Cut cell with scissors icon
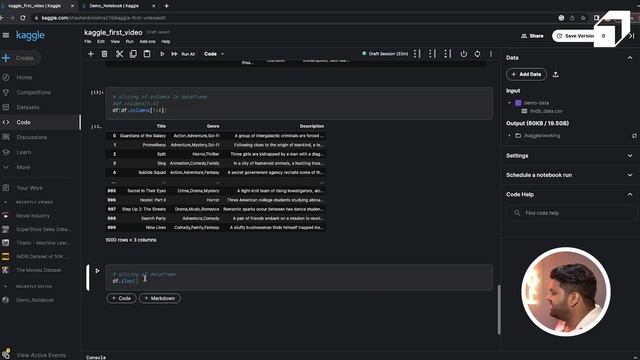 pos(119,54)
